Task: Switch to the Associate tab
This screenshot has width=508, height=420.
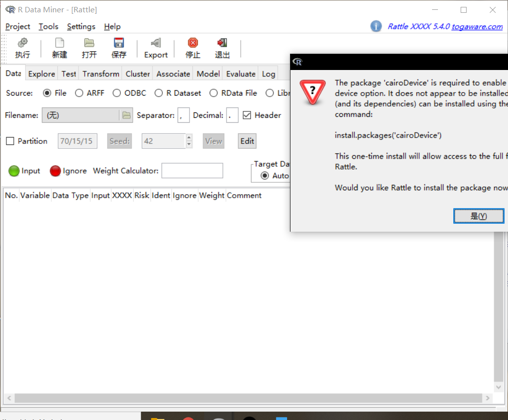Action: [x=173, y=74]
